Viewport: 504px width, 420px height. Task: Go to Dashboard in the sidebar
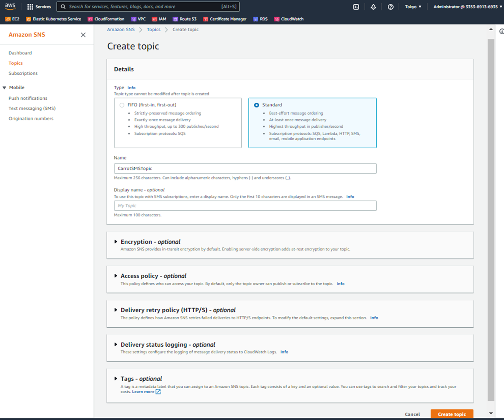tap(20, 53)
